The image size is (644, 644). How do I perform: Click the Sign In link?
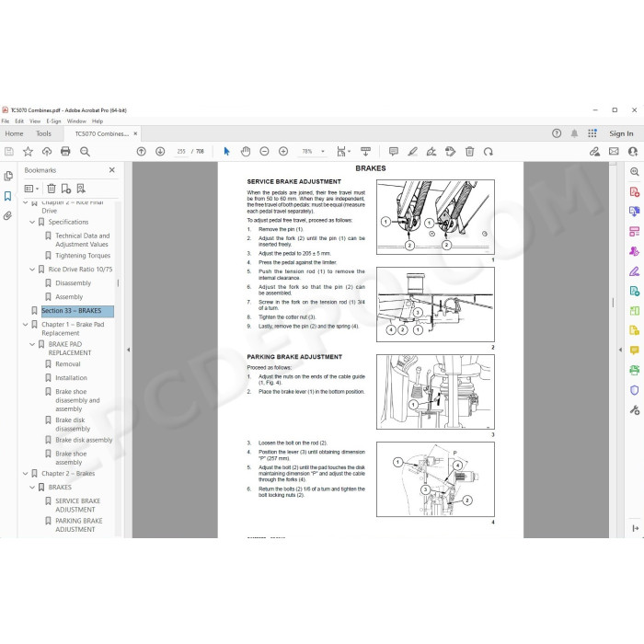(x=621, y=133)
